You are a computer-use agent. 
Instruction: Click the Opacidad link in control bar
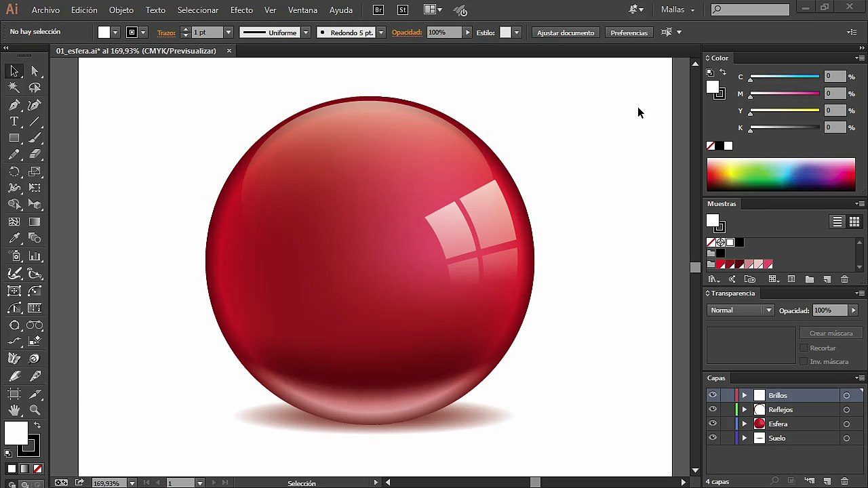tap(407, 33)
